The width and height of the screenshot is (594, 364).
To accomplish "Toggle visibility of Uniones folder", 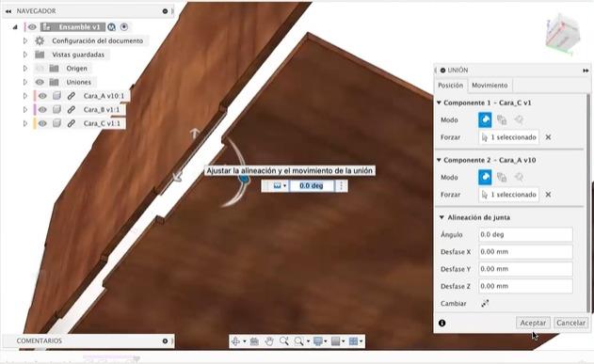I will [40, 82].
